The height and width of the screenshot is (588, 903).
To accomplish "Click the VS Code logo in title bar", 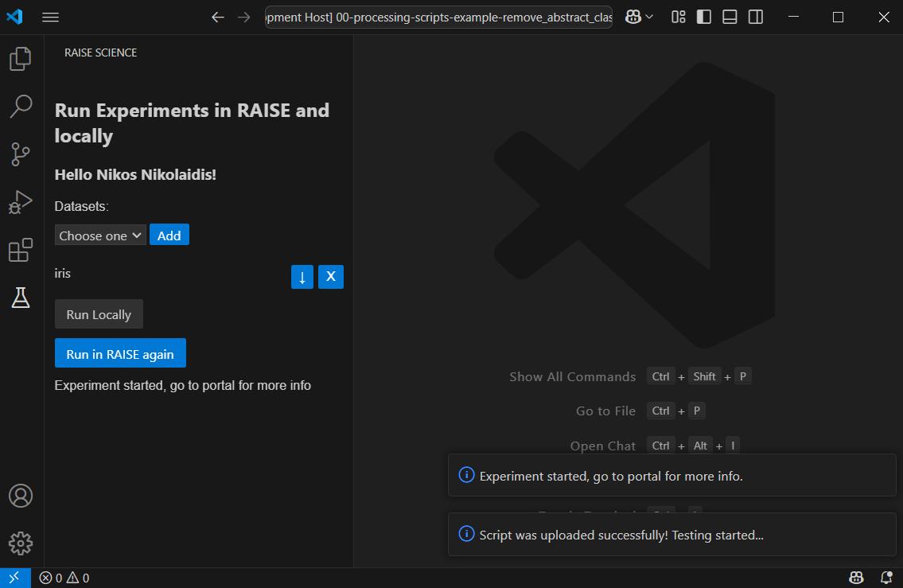I will click(15, 17).
